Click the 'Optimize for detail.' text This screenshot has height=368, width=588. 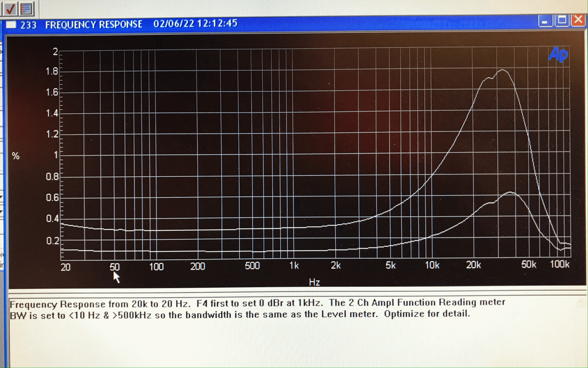click(427, 314)
